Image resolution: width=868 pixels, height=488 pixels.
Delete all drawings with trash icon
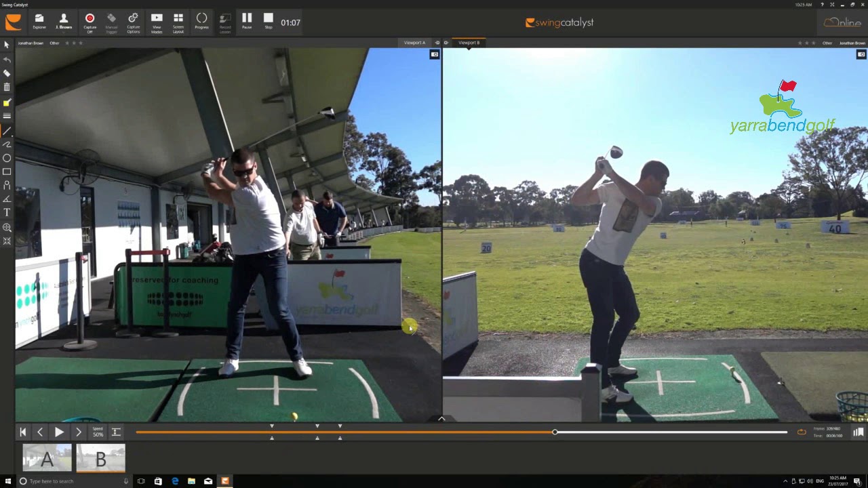(7, 87)
